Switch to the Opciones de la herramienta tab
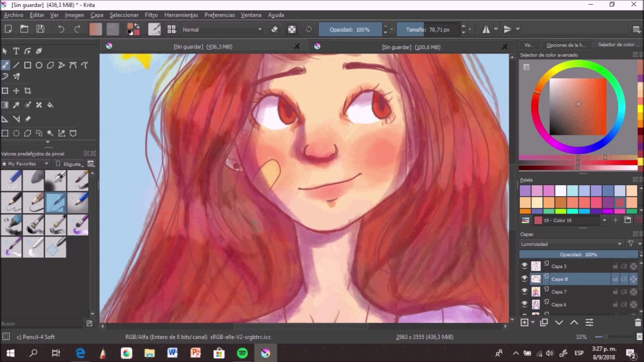Viewport: 644px width, 362px height. tap(566, 45)
